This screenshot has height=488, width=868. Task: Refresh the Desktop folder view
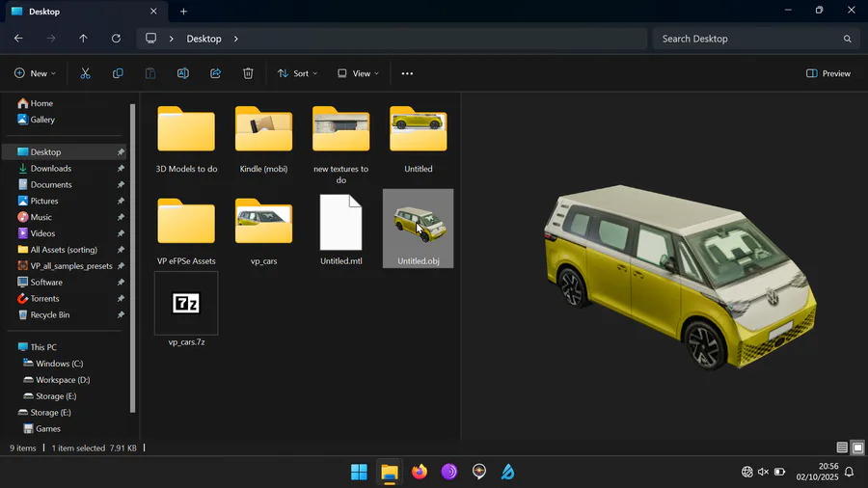click(116, 39)
